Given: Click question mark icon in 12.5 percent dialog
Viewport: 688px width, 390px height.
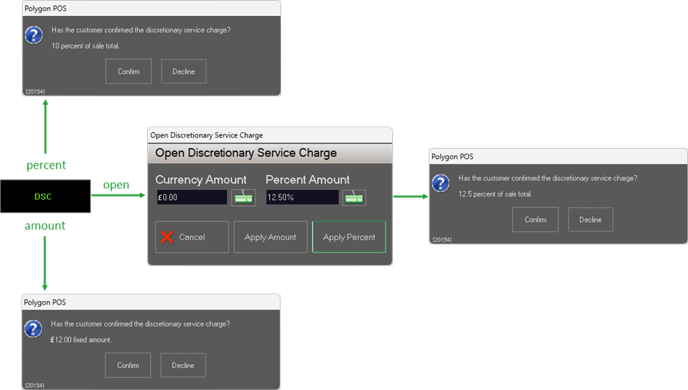Looking at the screenshot, I should click(441, 183).
